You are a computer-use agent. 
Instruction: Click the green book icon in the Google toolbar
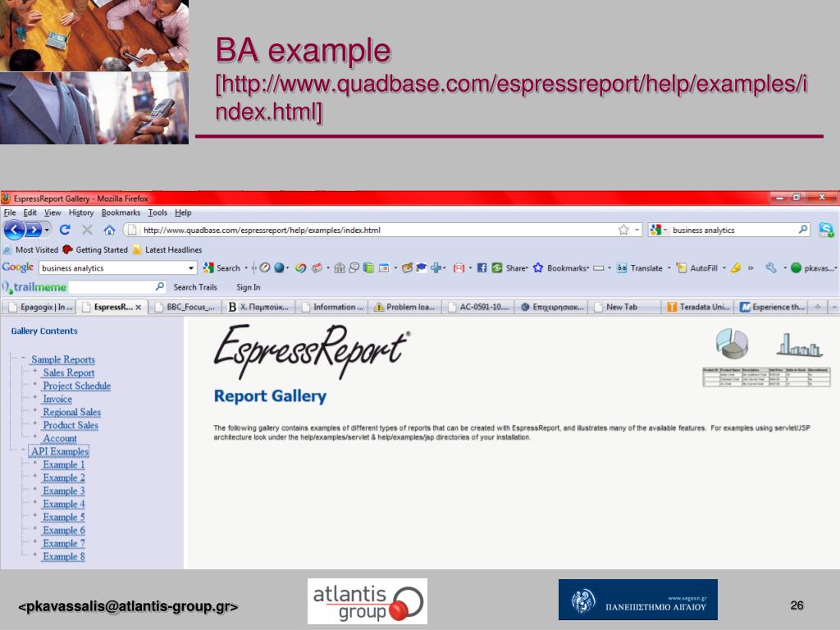tap(368, 268)
